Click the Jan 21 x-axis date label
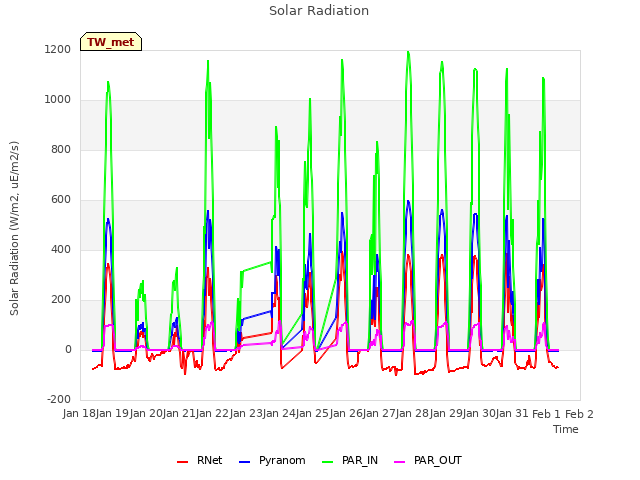The image size is (640, 480). [179, 414]
